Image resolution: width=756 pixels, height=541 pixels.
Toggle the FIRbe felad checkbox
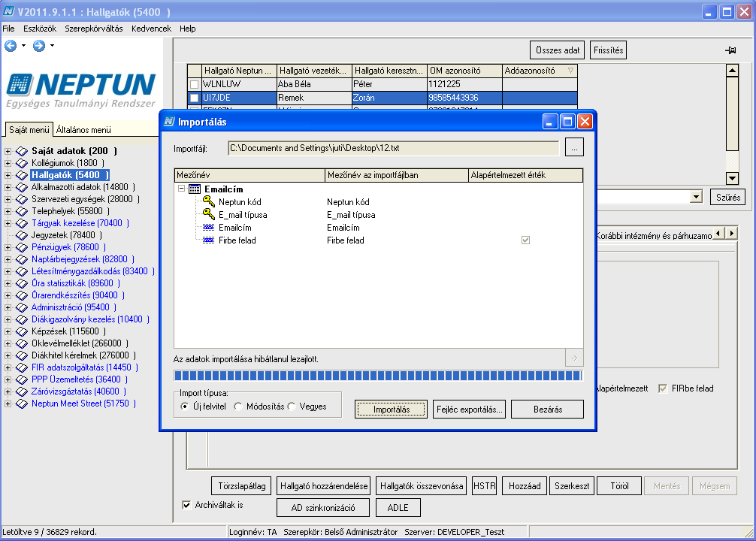point(663,388)
